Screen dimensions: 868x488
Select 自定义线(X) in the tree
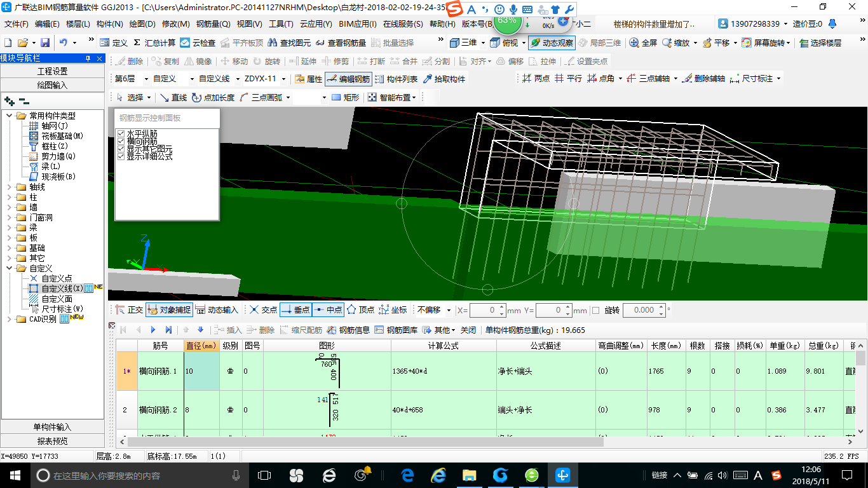62,288
